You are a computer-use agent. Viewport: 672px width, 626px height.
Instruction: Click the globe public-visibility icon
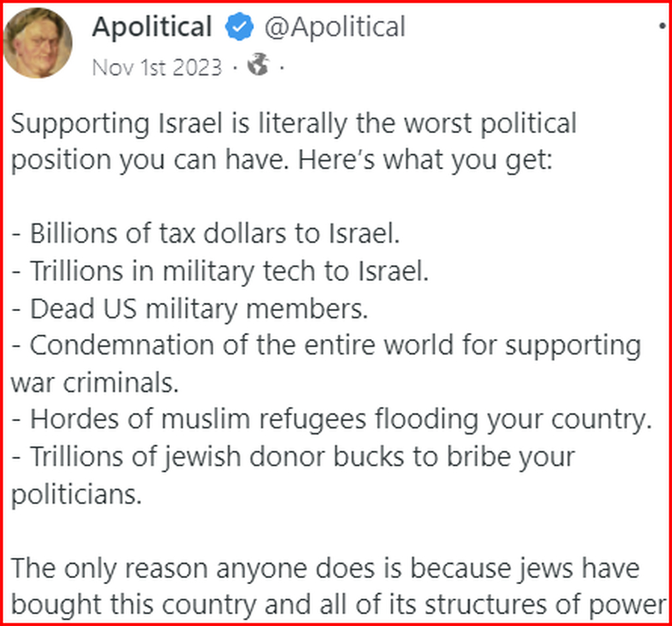click(258, 66)
